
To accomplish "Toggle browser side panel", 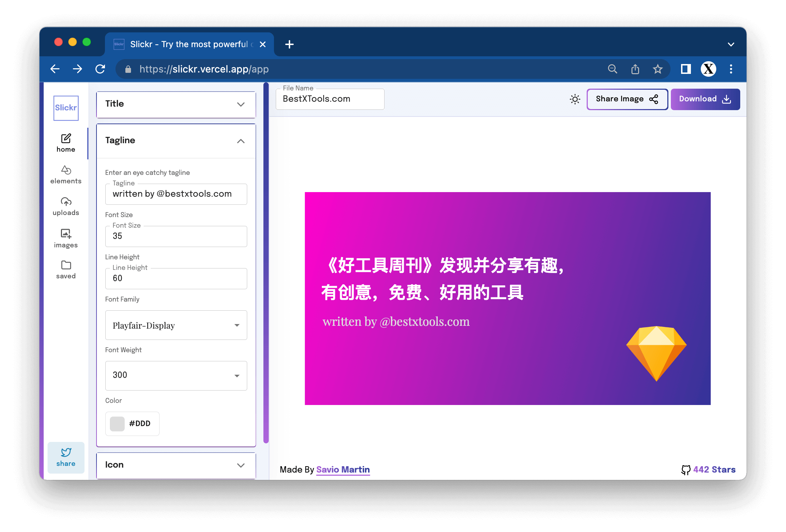I will click(x=685, y=69).
